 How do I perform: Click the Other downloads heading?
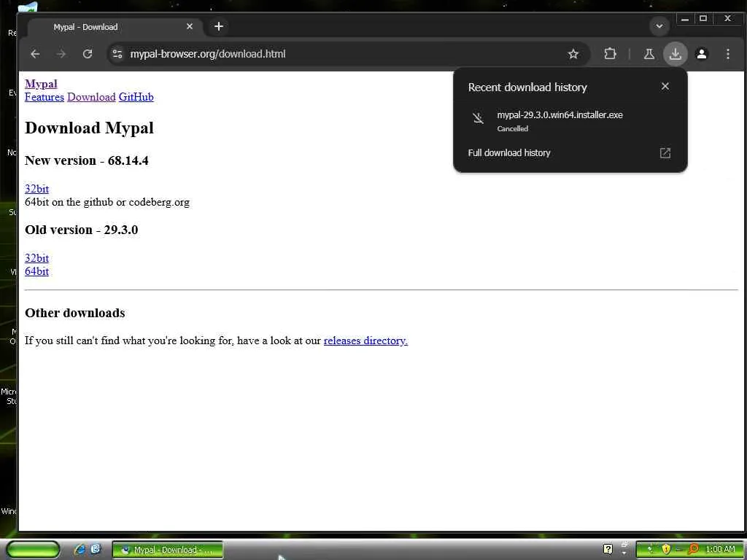[x=75, y=313]
